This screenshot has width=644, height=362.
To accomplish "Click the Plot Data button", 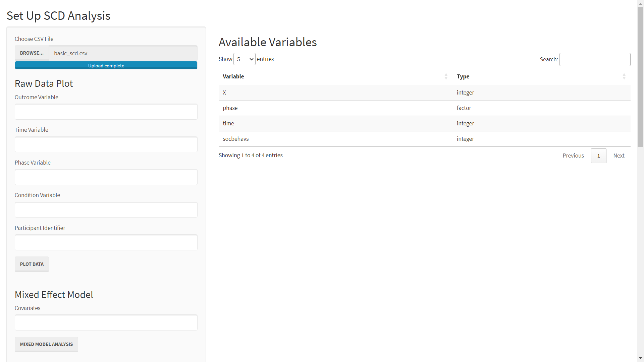I will click(x=32, y=264).
